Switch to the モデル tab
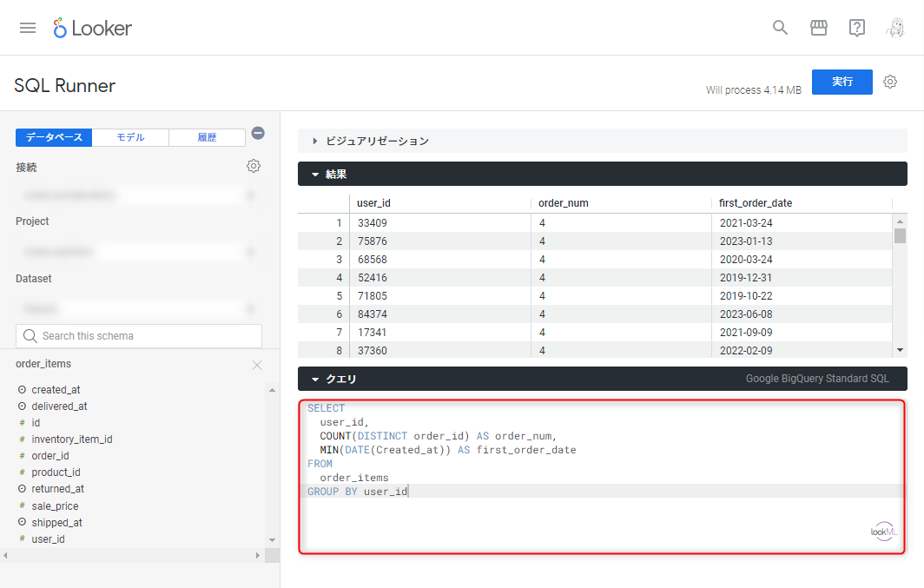Screen dimensions: 924x588 coord(129,137)
